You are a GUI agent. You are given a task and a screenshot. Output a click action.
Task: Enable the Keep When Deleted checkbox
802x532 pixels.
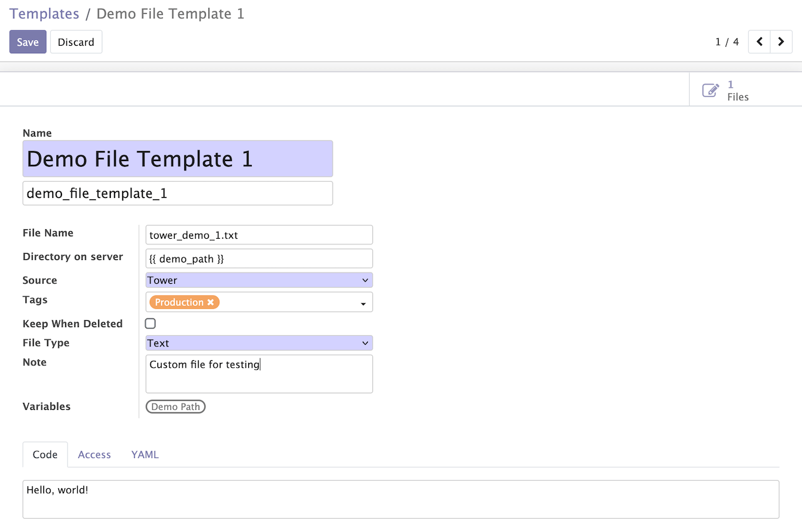point(150,323)
